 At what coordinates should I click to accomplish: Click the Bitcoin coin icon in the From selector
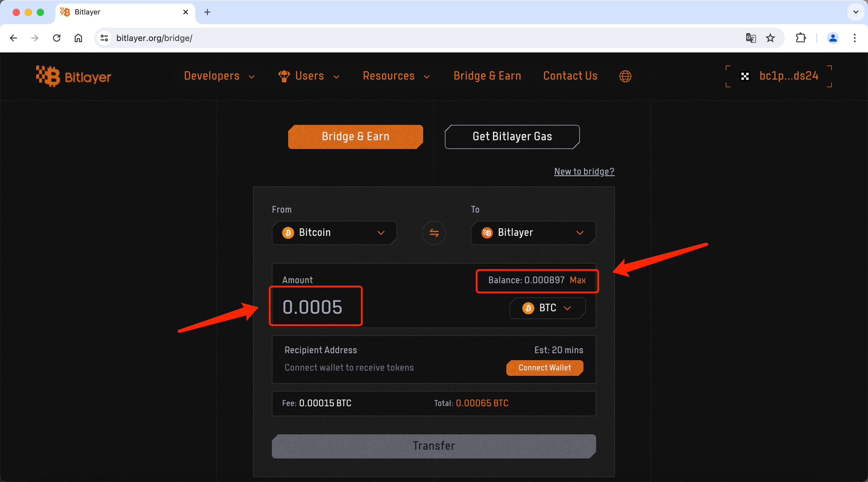288,233
